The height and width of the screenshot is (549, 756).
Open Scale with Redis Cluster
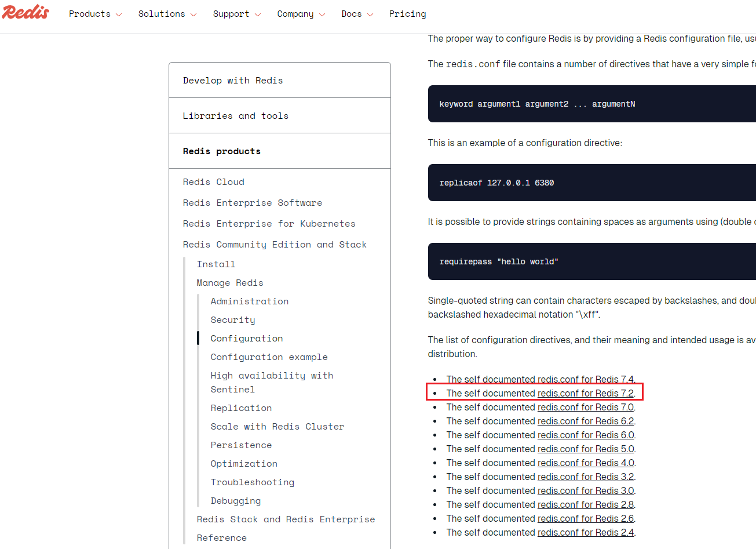click(277, 427)
